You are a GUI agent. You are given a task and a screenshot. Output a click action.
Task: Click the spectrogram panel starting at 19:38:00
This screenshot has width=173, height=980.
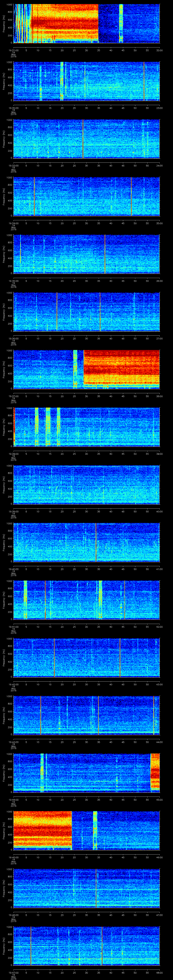pyautogui.click(x=87, y=427)
